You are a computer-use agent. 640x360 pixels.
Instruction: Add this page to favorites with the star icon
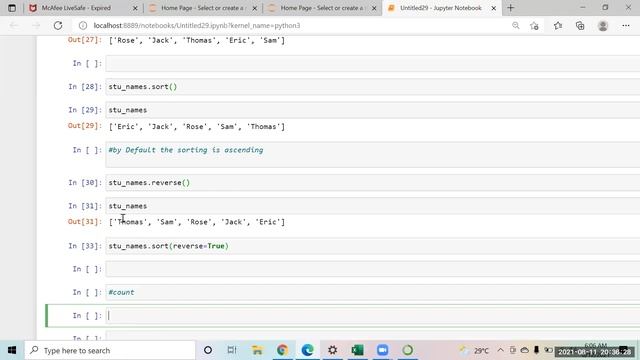pyautogui.click(x=534, y=26)
